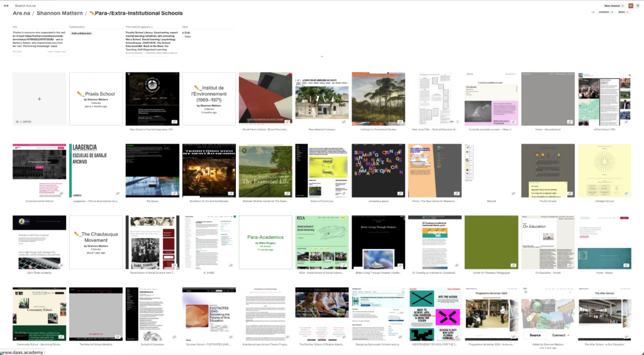
Task: Click link icon on Ultralight School thumbnail
Action: 626,193
